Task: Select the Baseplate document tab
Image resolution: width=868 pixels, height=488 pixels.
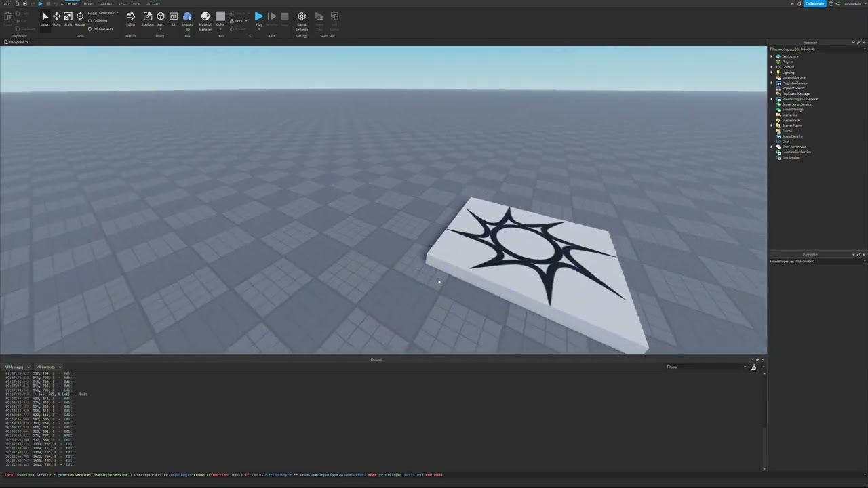Action: [16, 42]
